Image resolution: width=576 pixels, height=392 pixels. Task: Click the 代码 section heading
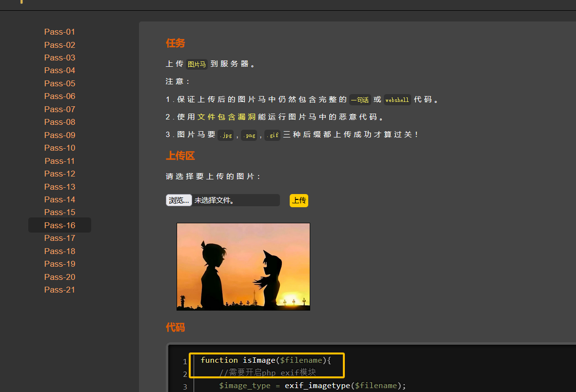(x=175, y=327)
